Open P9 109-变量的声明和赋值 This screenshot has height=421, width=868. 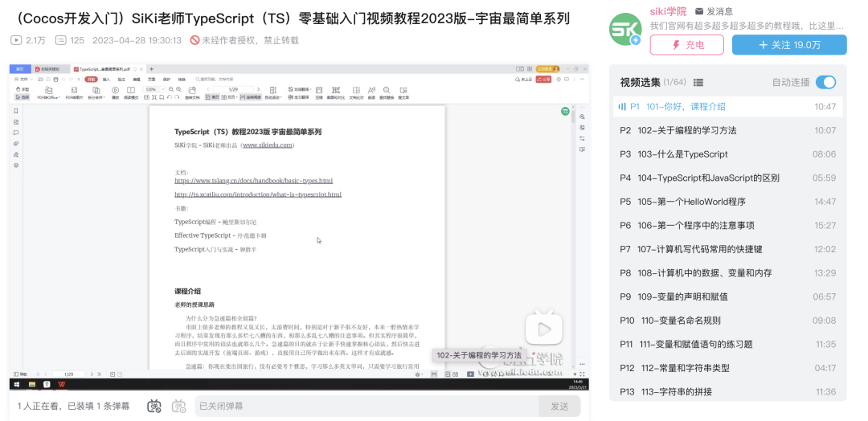pos(728,297)
